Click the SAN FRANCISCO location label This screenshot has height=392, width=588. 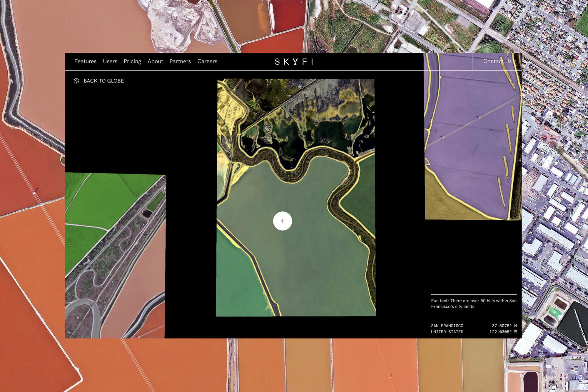coord(447,326)
